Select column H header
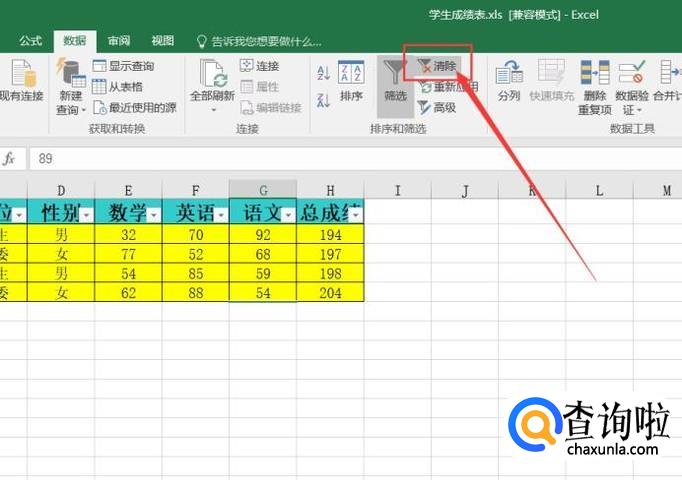The width and height of the screenshot is (682, 480). [331, 190]
